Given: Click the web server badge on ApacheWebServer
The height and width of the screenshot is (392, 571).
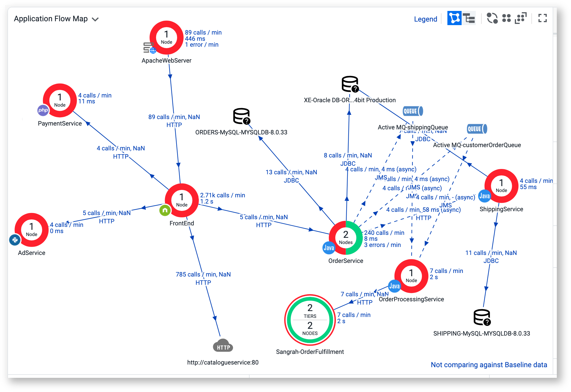Looking at the screenshot, I should coord(150,48).
